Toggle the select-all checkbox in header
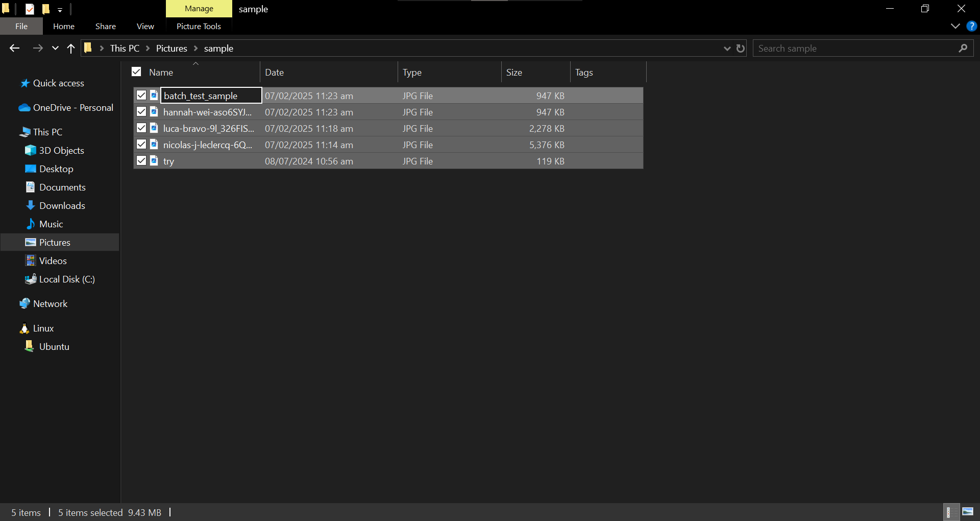Image resolution: width=980 pixels, height=521 pixels. (136, 72)
